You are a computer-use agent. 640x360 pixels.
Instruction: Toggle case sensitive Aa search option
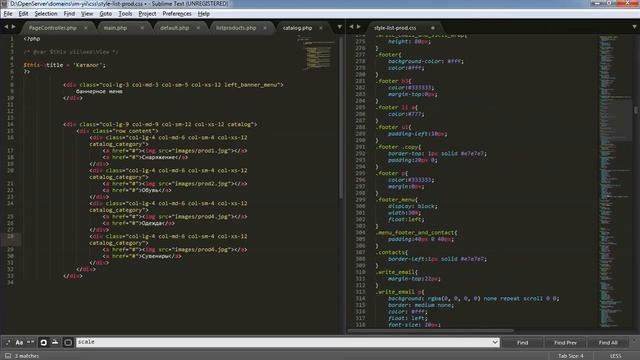19,342
